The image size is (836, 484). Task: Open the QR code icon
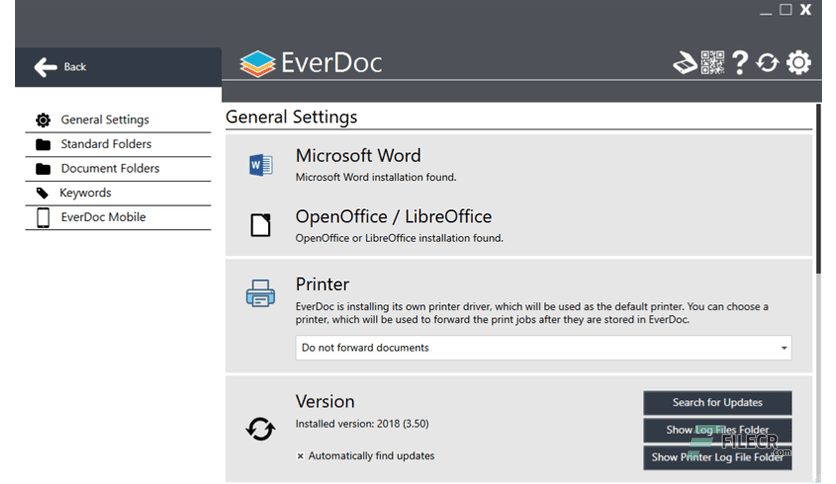[712, 62]
